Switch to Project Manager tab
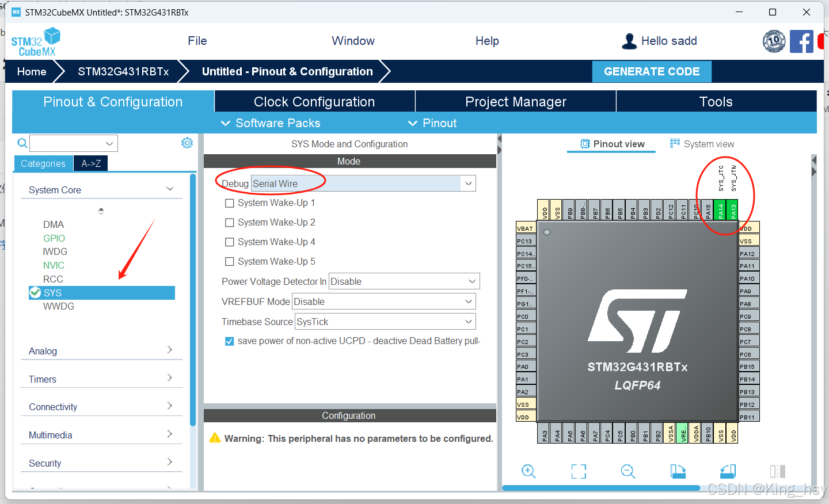The height and width of the screenshot is (504, 829). pyautogui.click(x=516, y=101)
